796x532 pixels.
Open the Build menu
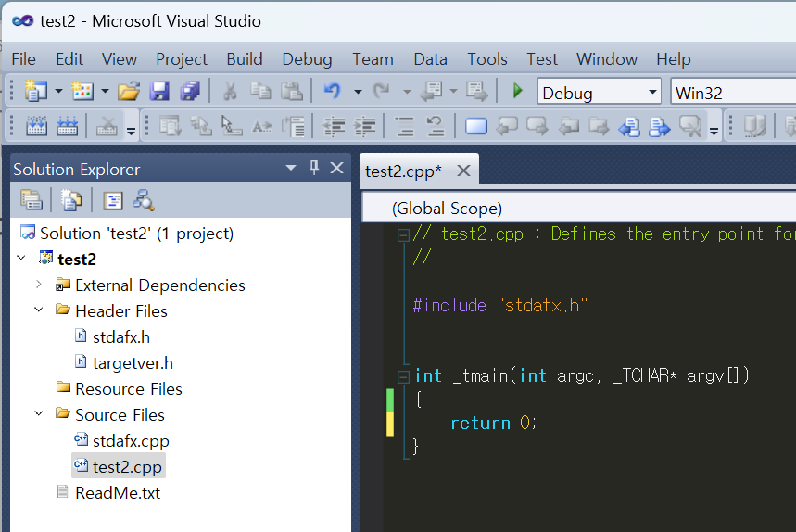(245, 59)
